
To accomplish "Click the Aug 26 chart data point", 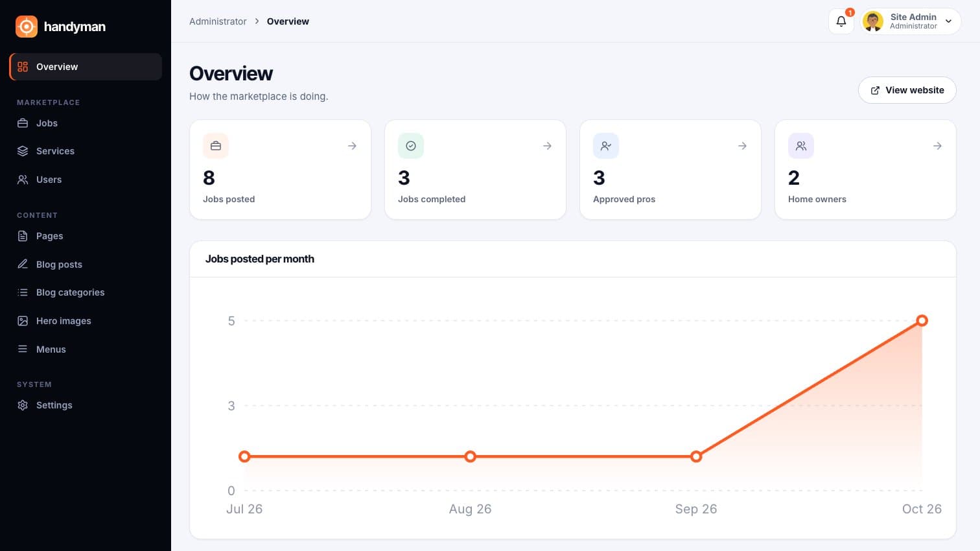I will 471,456.
